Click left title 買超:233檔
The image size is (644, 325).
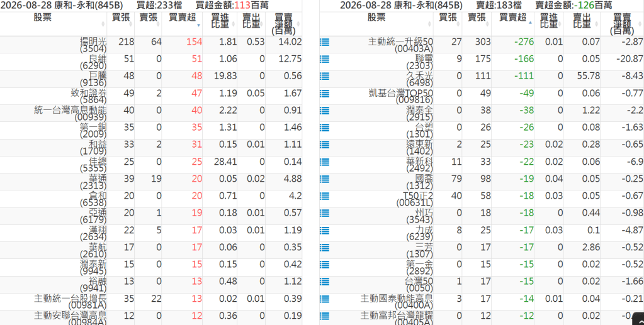coord(159,5)
